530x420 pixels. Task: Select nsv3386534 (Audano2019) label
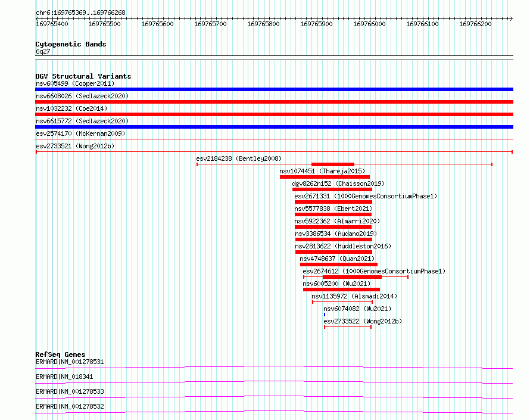336,234
